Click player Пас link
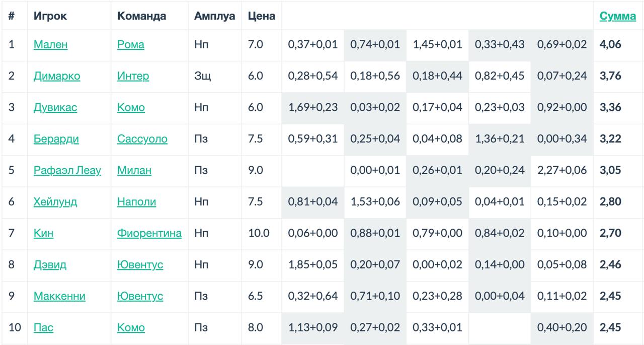644x345 pixels. pos(43,328)
